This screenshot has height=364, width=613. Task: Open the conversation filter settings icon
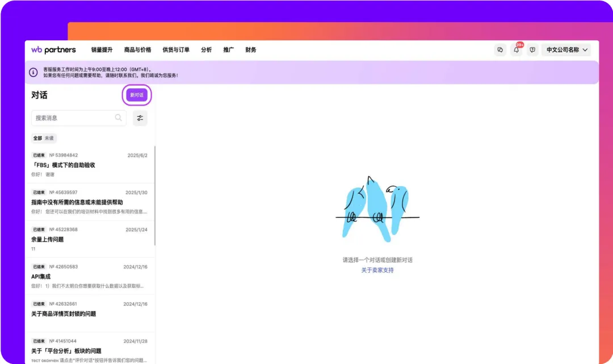pos(140,118)
